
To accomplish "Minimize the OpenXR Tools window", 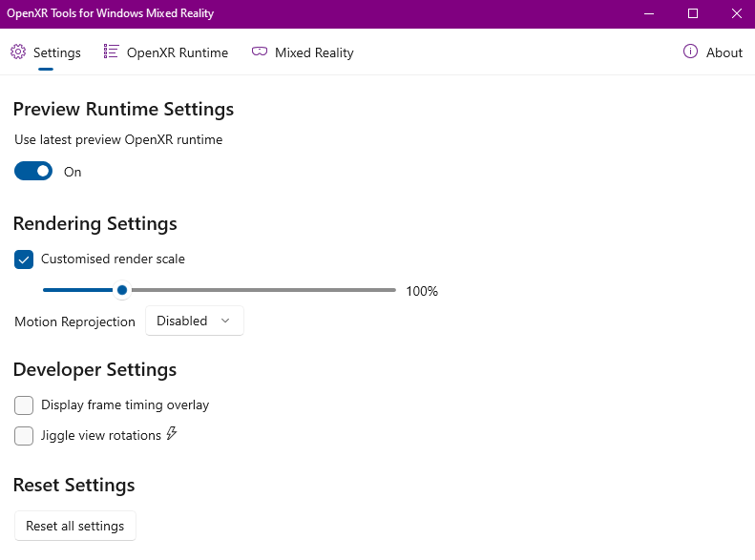I will point(649,13).
